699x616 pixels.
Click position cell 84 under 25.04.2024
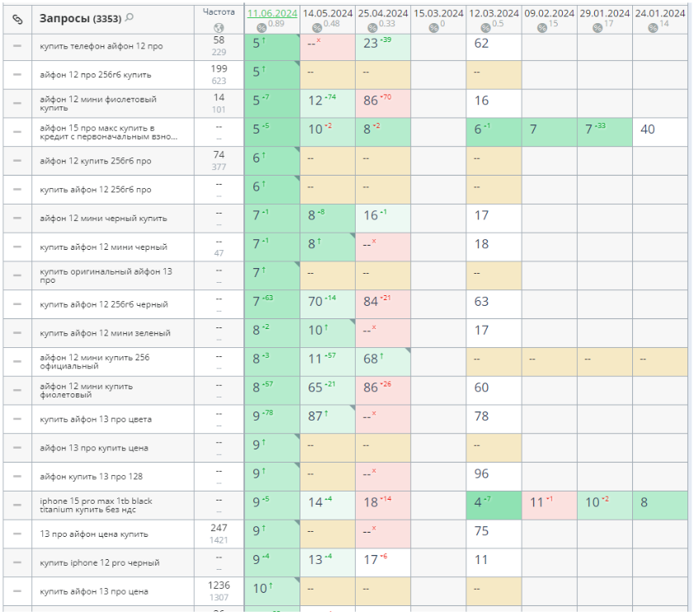click(x=383, y=304)
